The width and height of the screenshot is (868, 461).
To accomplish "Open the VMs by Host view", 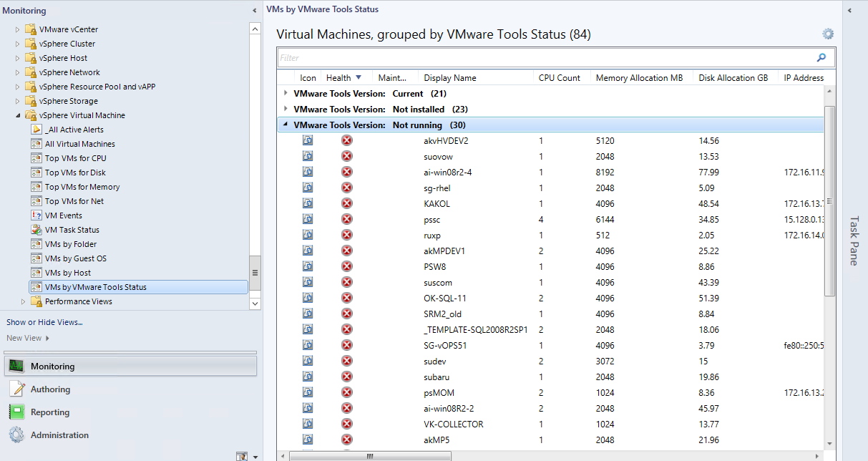I will (x=68, y=273).
